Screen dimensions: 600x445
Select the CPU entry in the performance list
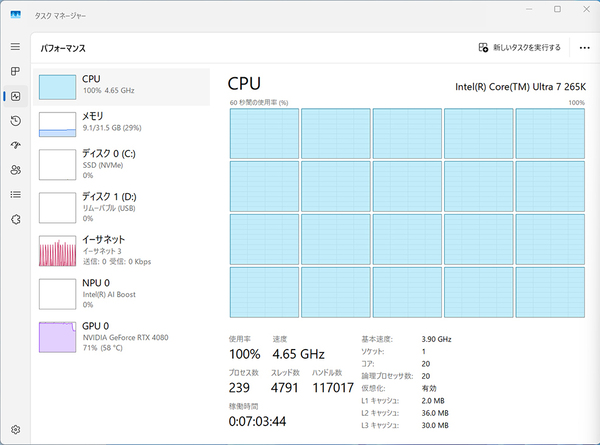click(x=121, y=85)
